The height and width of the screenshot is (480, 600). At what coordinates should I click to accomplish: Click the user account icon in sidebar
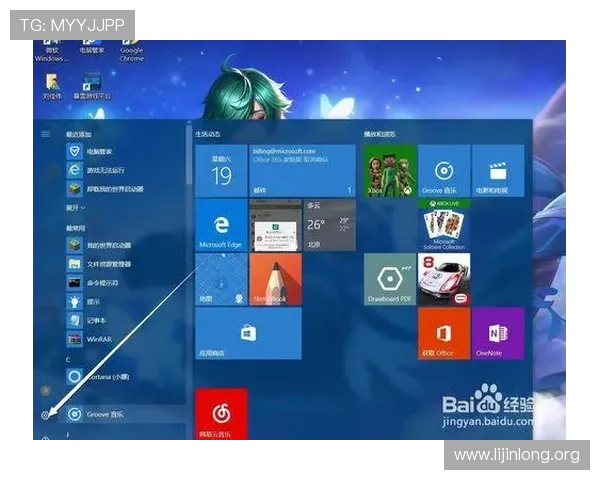pos(46,390)
